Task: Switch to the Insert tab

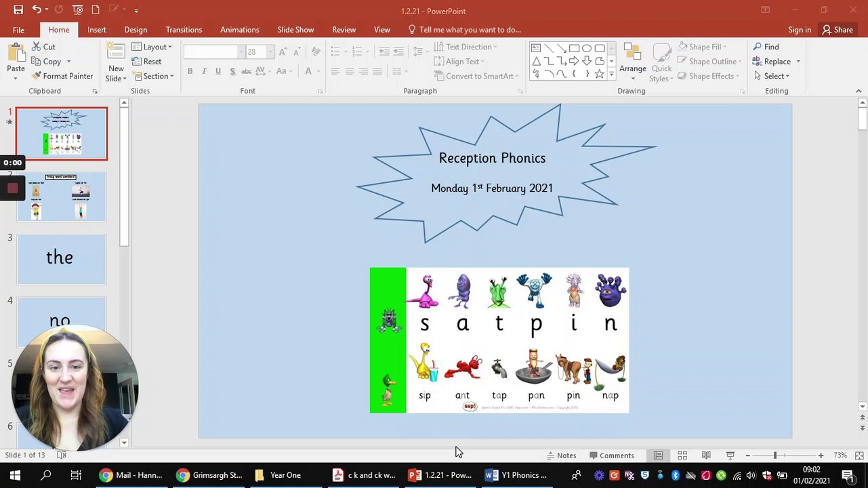Action: (x=96, y=30)
